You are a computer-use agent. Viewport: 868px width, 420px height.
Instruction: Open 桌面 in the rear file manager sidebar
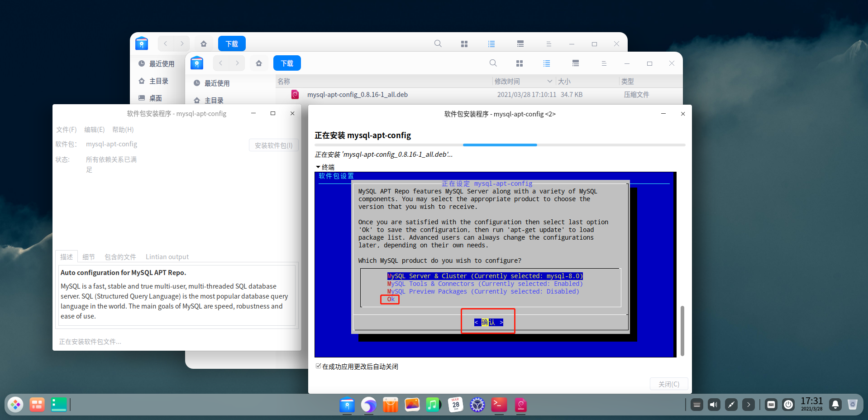pyautogui.click(x=155, y=98)
